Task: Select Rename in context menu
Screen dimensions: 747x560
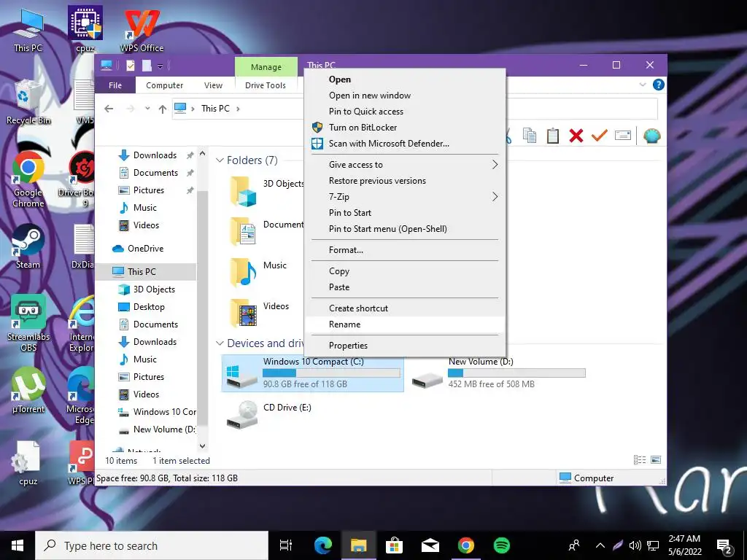Action: pyautogui.click(x=404, y=324)
